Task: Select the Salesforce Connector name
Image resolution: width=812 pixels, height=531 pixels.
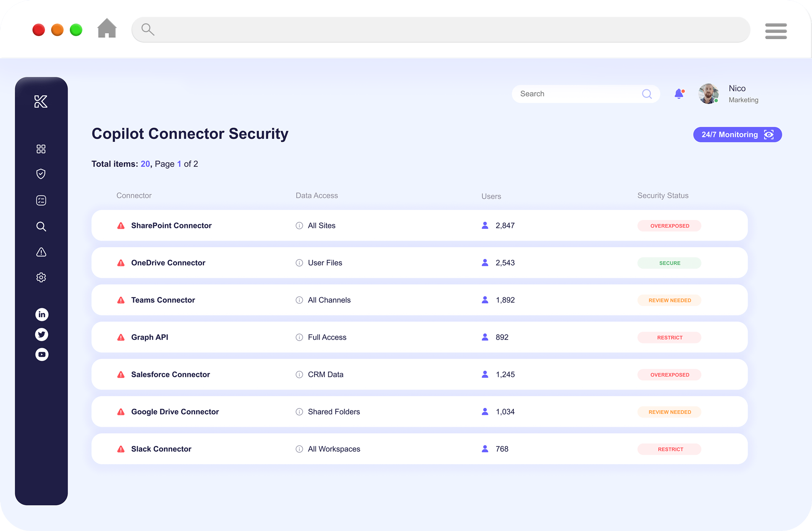Action: pos(170,374)
